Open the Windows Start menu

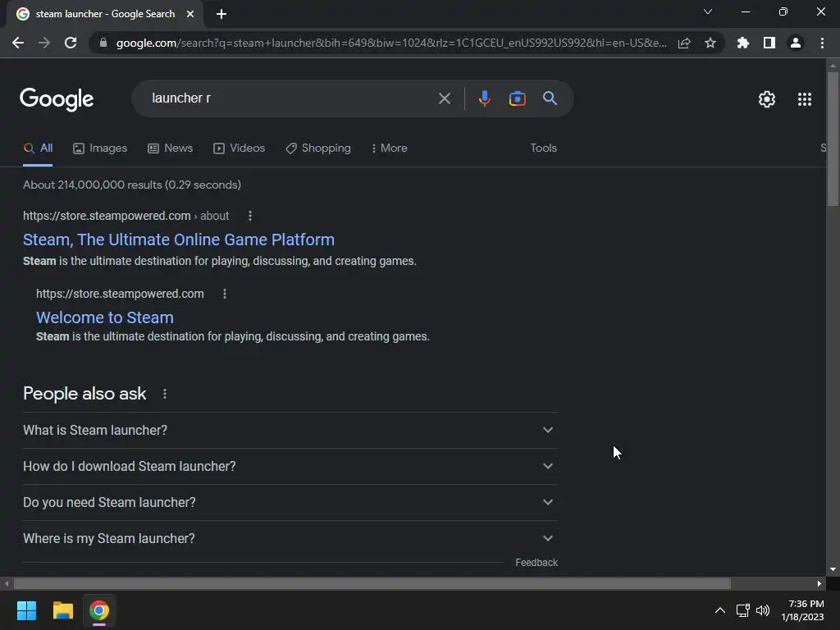tap(26, 610)
